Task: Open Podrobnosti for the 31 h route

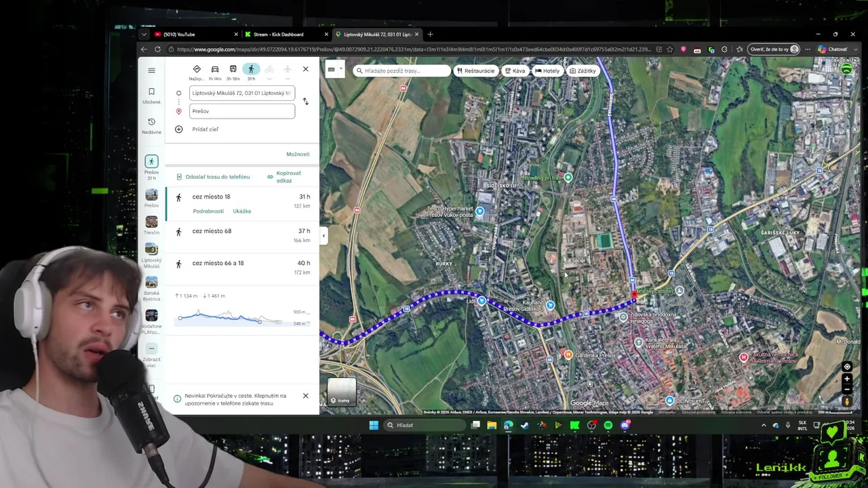Action: click(x=208, y=211)
